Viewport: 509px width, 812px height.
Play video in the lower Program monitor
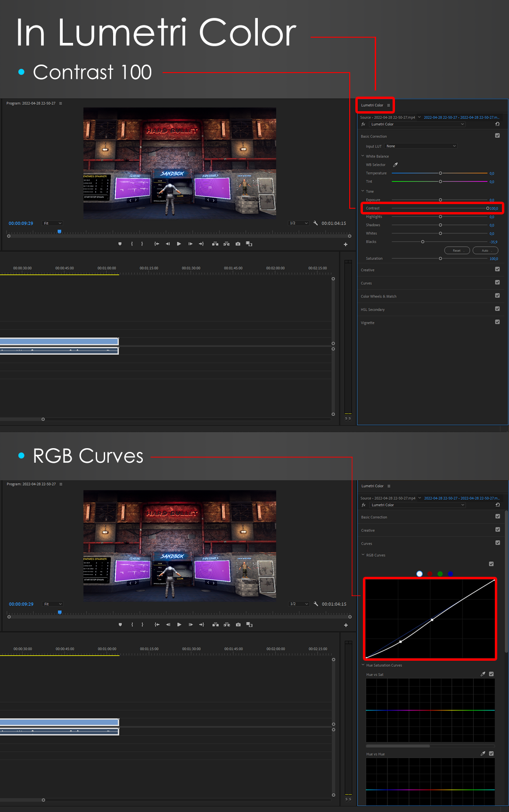point(180,624)
